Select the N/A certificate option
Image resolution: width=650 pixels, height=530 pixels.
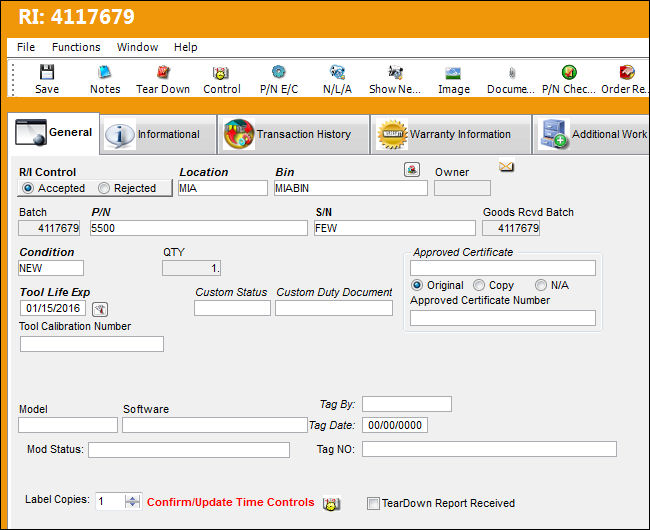point(541,285)
